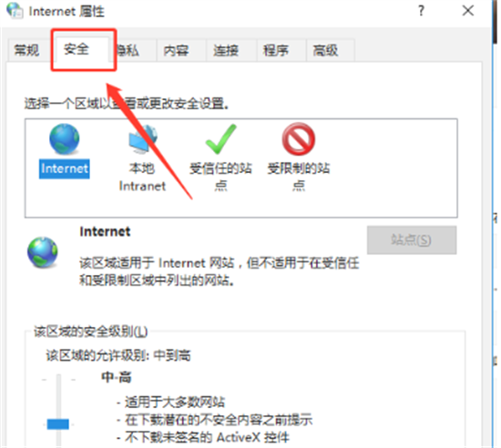This screenshot has width=501, height=448.
Task: Click the large globe icon beside Internet description
Action: (x=42, y=252)
